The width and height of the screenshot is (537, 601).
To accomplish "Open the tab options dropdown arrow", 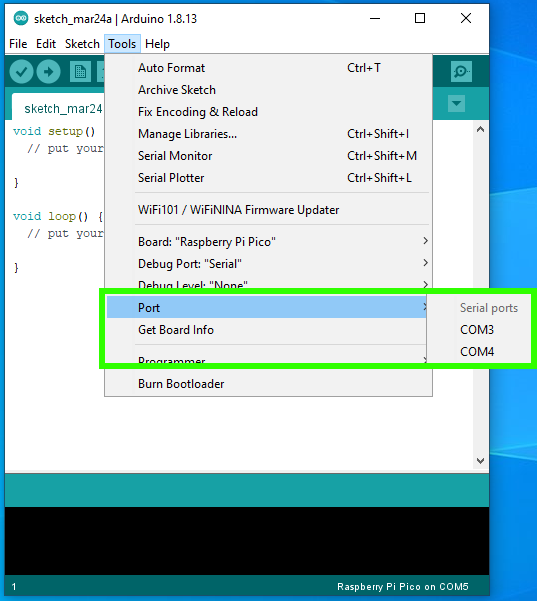I will 456,103.
